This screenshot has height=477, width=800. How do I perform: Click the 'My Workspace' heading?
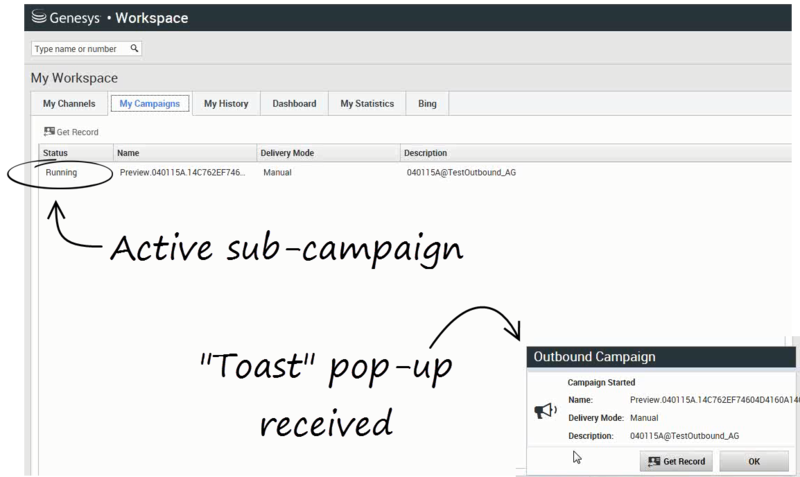point(74,78)
